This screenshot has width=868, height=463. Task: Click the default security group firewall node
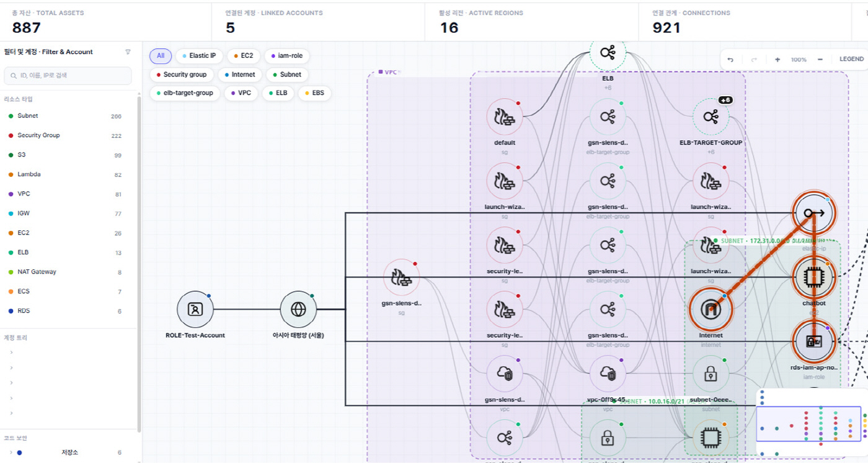504,117
